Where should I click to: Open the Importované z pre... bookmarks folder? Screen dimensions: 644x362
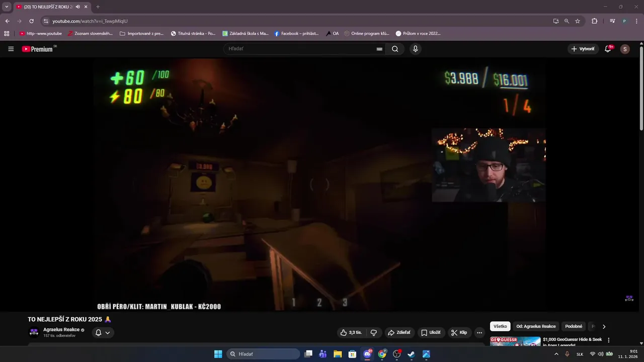141,34
